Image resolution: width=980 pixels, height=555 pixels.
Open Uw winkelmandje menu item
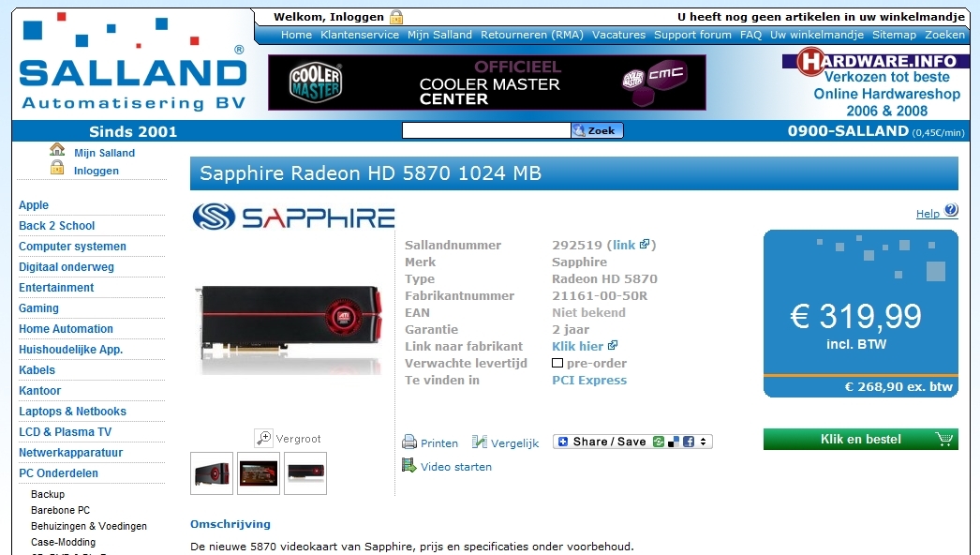coord(817,35)
